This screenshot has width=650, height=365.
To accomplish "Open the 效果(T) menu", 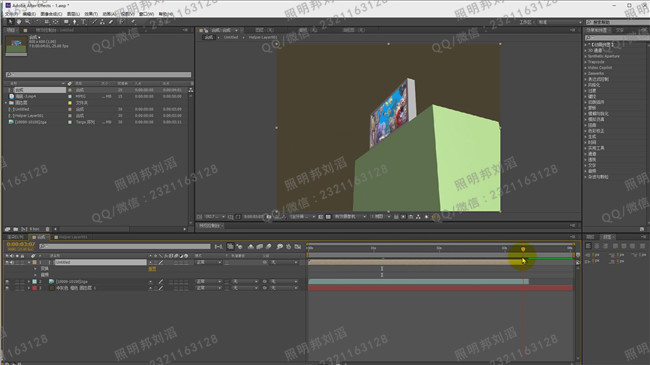I will [91, 14].
